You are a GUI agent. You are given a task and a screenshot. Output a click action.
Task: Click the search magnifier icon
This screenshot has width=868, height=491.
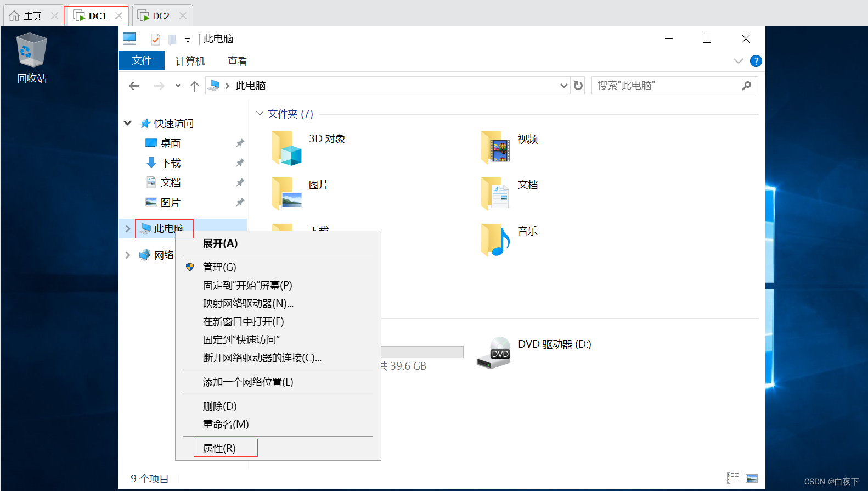(x=746, y=86)
